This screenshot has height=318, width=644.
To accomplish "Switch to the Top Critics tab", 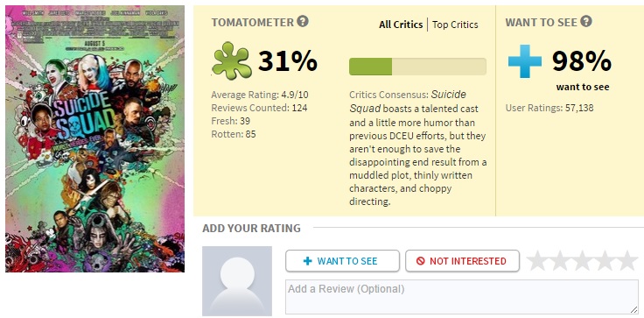I will point(455,25).
